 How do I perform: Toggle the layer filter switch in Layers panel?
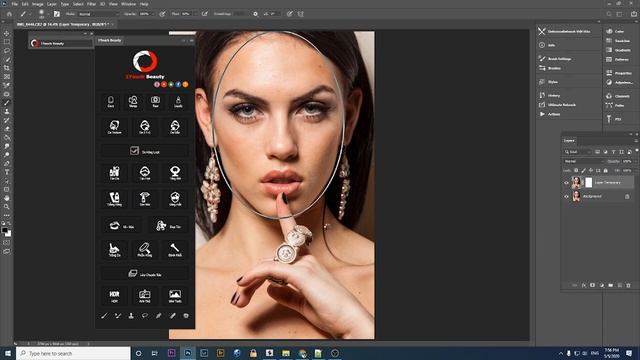pyautogui.click(x=637, y=151)
